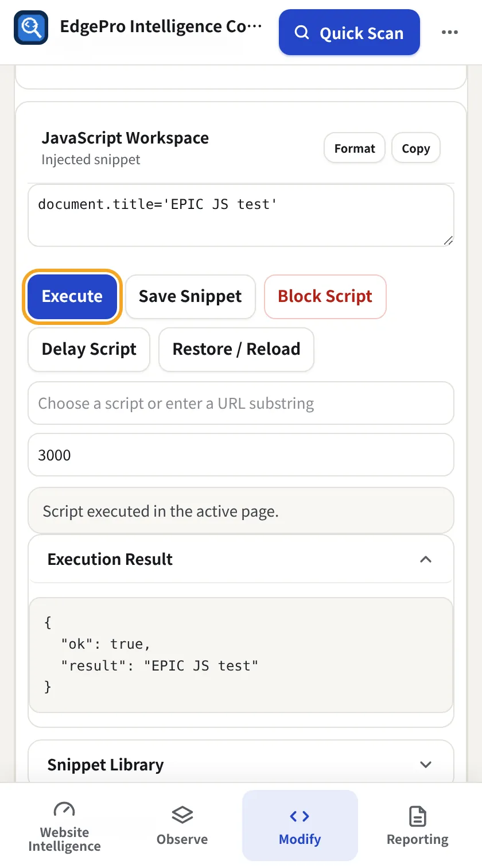Select the Modify tab
Image resolution: width=482 pixels, height=868 pixels.
click(x=300, y=826)
